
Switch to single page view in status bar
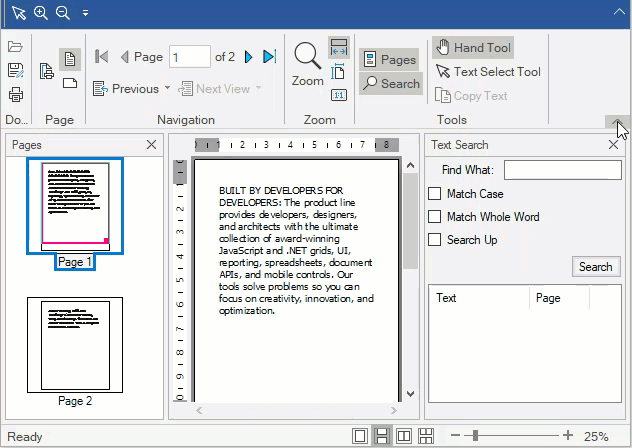point(360,436)
